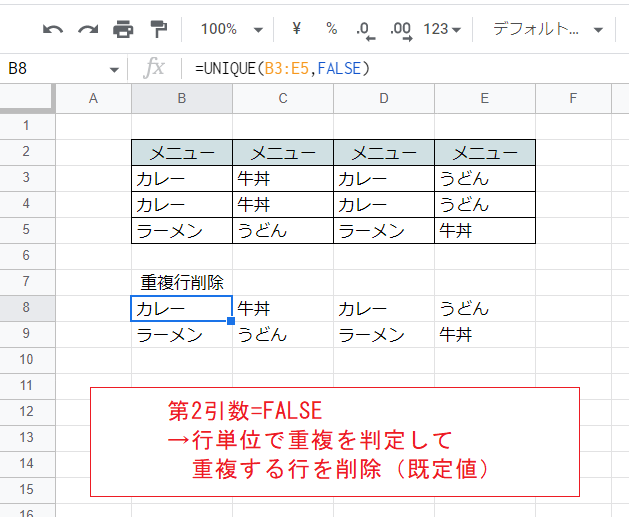This screenshot has width=629, height=517.
Task: Select column B header
Action: pos(182,98)
